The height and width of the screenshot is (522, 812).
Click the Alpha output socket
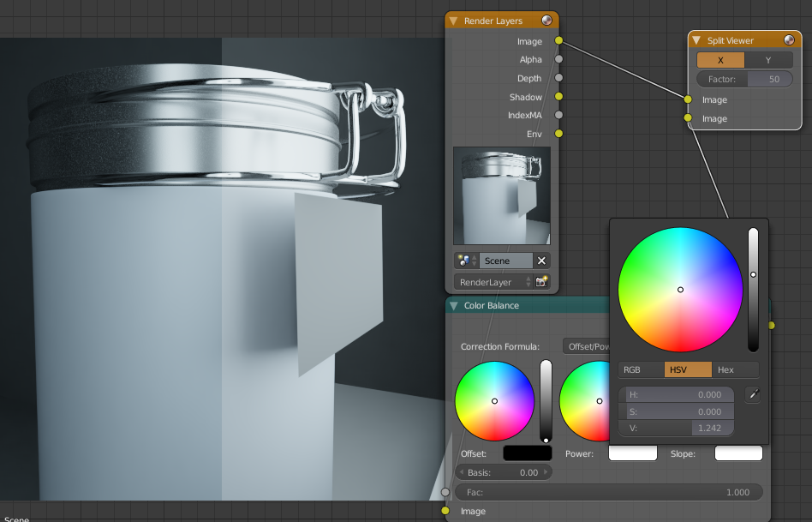point(558,59)
